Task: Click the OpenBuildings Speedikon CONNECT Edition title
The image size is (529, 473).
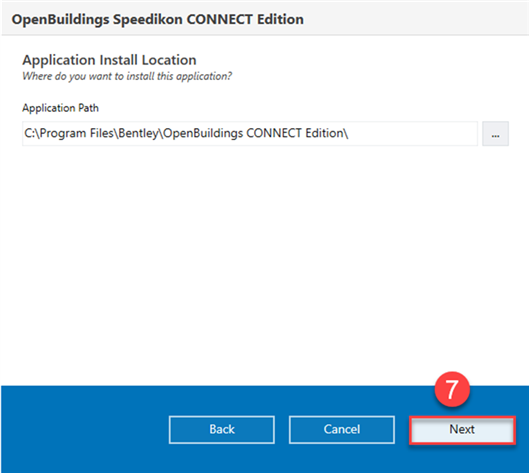Action: coord(158,19)
